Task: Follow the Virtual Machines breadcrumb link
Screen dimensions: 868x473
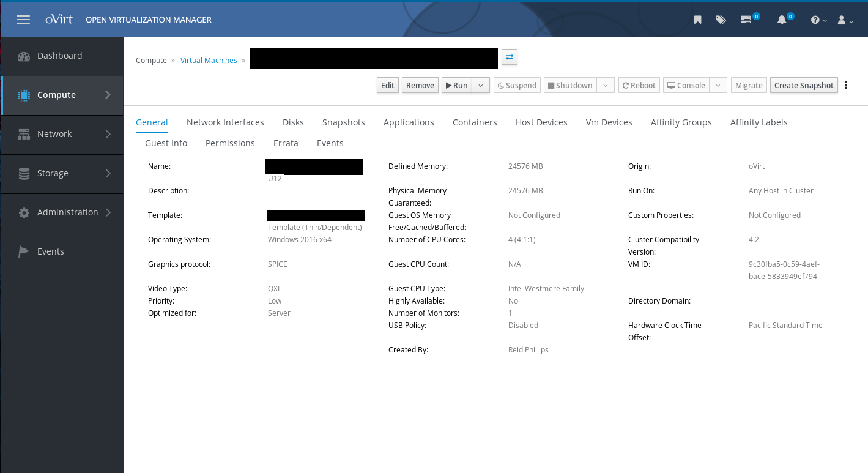Action: pyautogui.click(x=209, y=61)
